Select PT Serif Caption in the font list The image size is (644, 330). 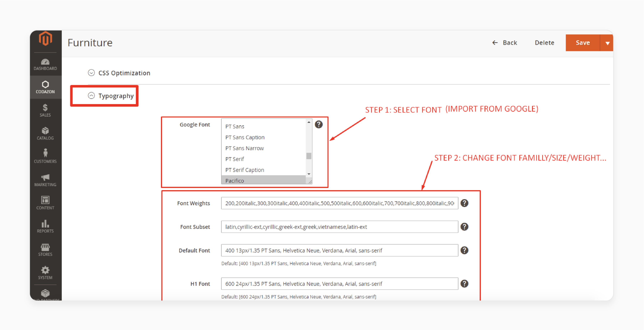coord(263,170)
